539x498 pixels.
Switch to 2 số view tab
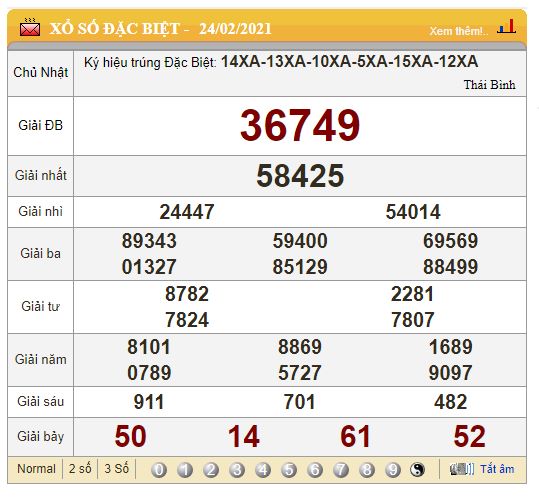(80, 469)
